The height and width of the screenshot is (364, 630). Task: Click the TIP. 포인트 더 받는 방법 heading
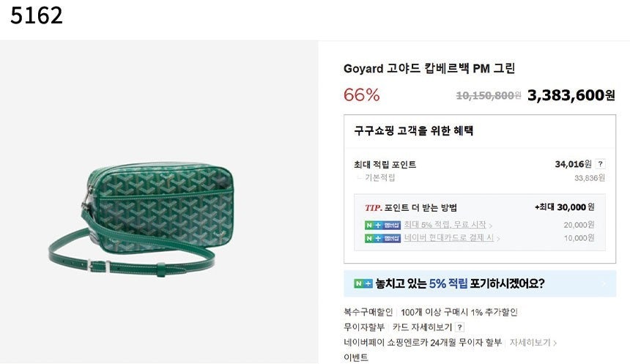tap(411, 207)
